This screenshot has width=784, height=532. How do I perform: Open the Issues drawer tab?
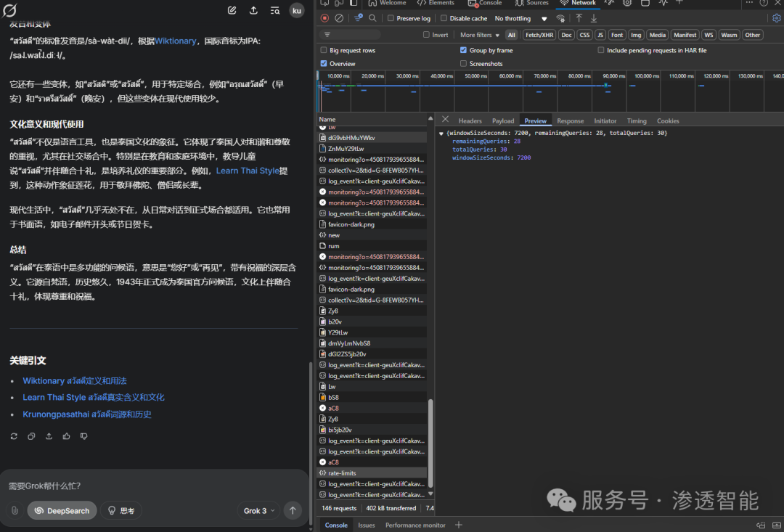[367, 525]
